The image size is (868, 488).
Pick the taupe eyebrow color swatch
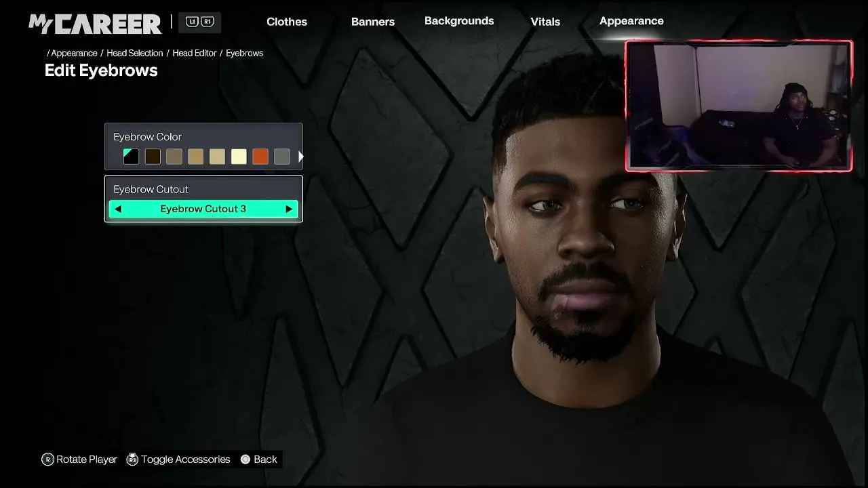[x=174, y=157]
